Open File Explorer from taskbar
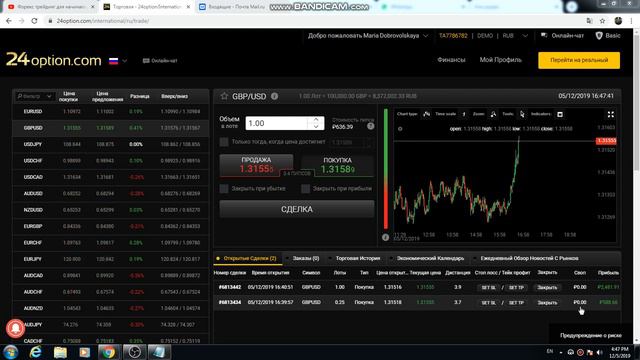 (x=60, y=352)
